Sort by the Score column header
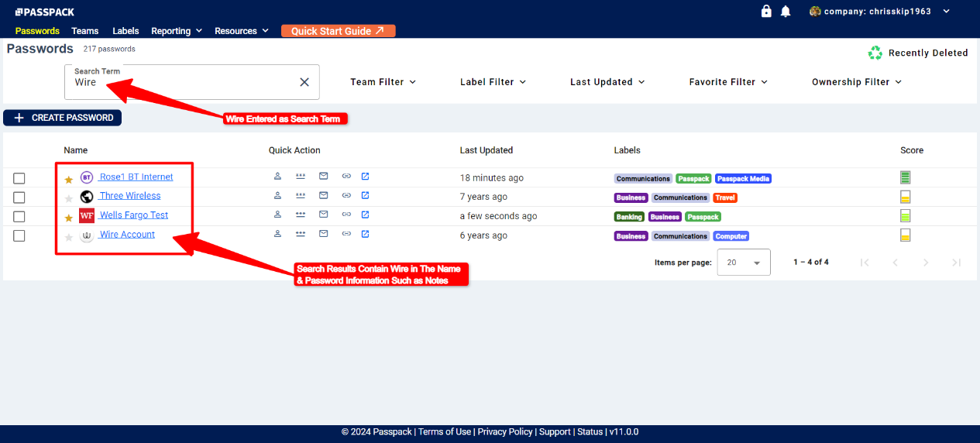Screen dimensions: 980x443 912,150
